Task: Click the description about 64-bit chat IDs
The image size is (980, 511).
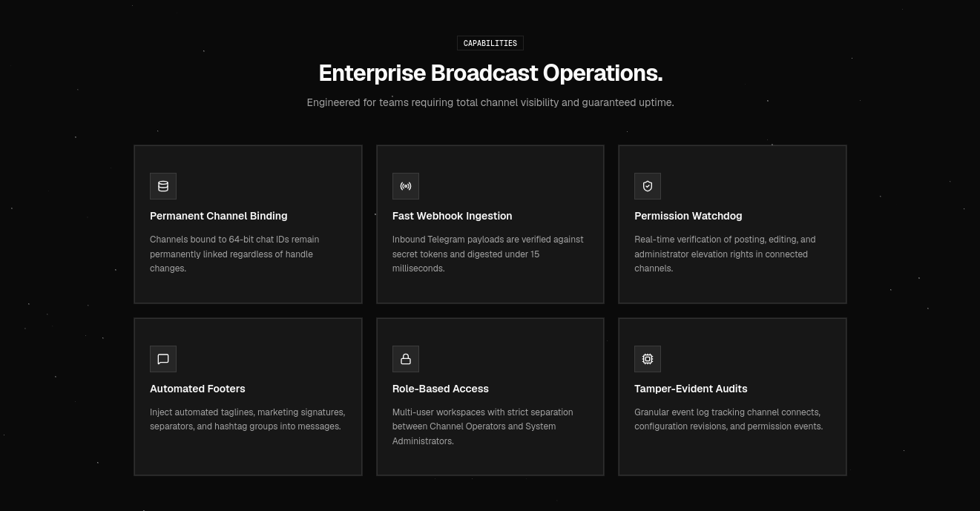Action: (x=234, y=254)
